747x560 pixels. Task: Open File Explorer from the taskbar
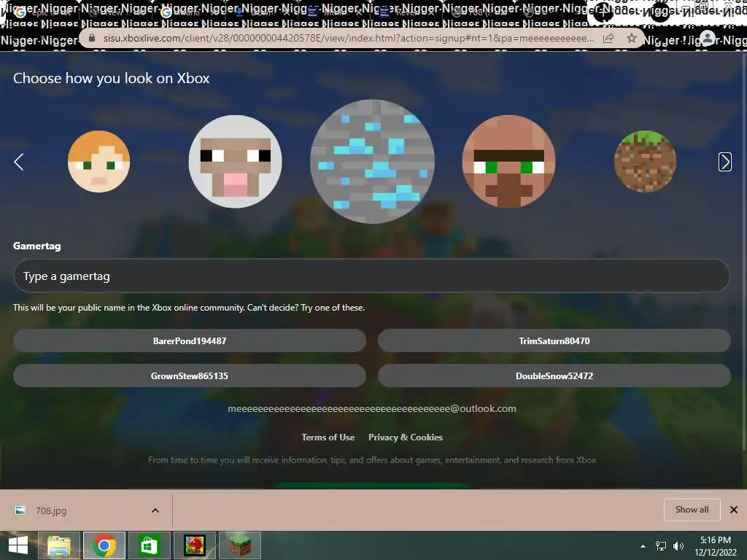59,545
